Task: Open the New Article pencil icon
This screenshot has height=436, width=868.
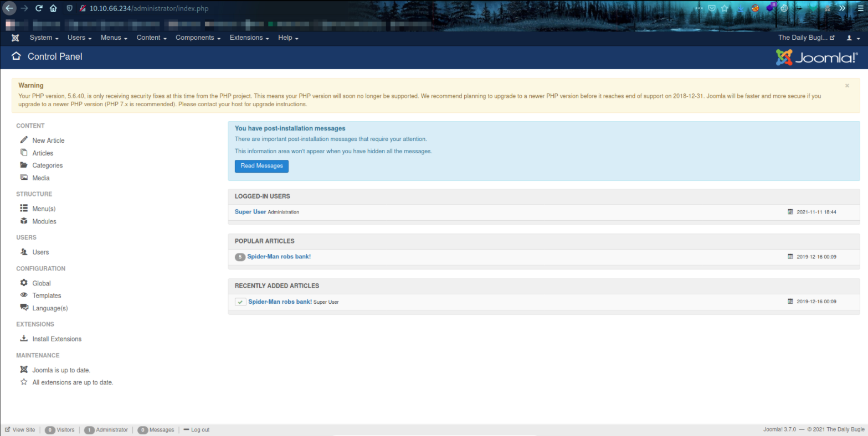Action: [x=24, y=140]
